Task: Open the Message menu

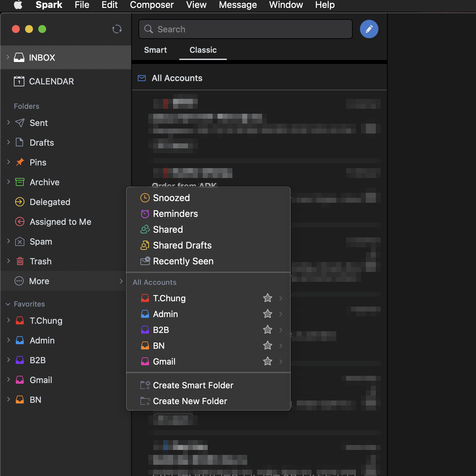Action: [x=238, y=5]
